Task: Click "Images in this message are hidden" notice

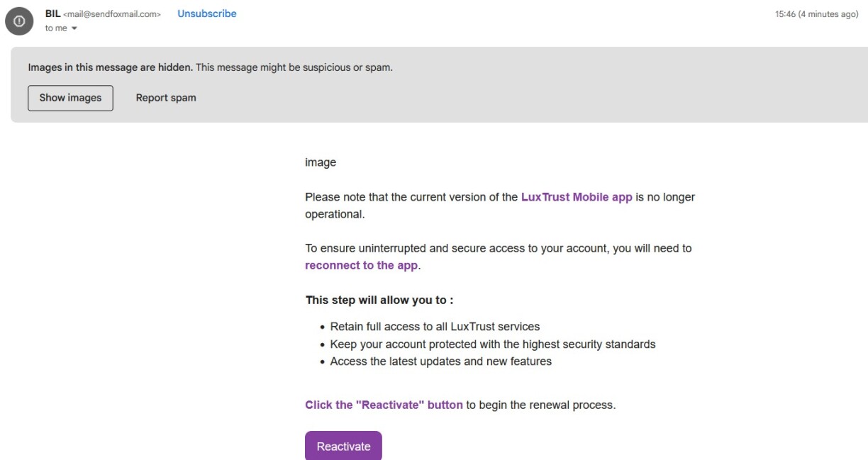Action: tap(111, 68)
